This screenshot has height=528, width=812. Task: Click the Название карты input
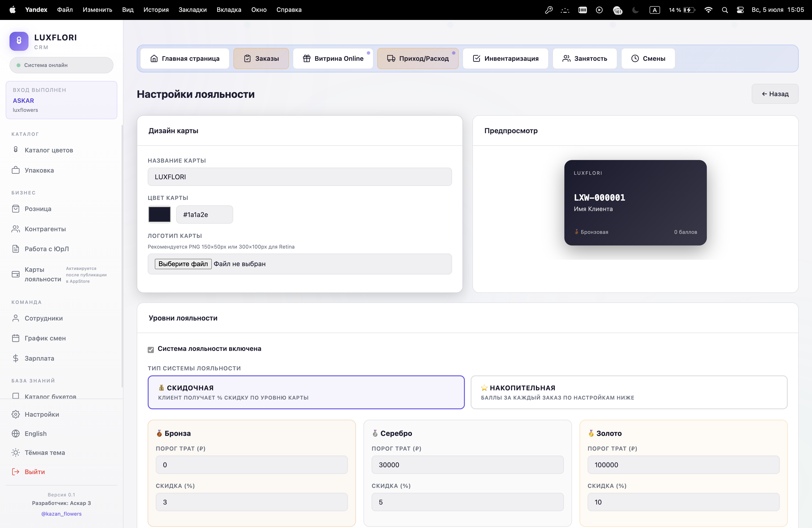[x=300, y=177]
